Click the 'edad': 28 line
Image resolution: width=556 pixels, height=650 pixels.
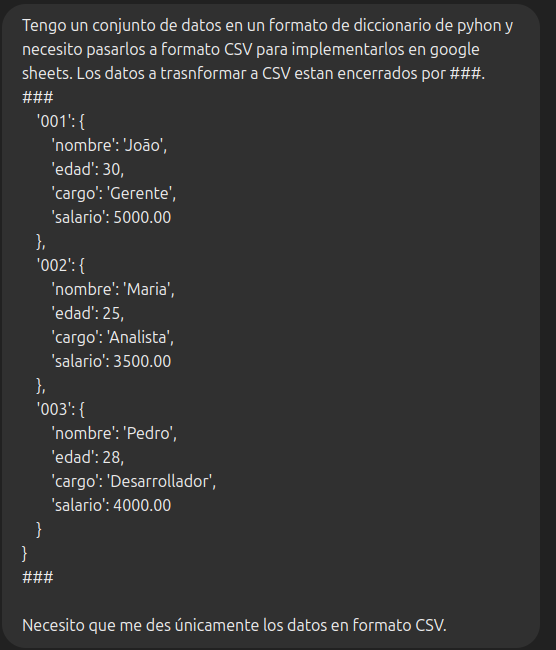click(x=88, y=457)
